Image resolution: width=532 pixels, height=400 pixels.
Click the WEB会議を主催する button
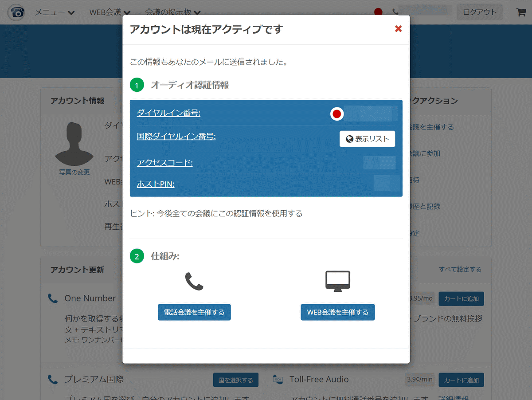(x=337, y=312)
